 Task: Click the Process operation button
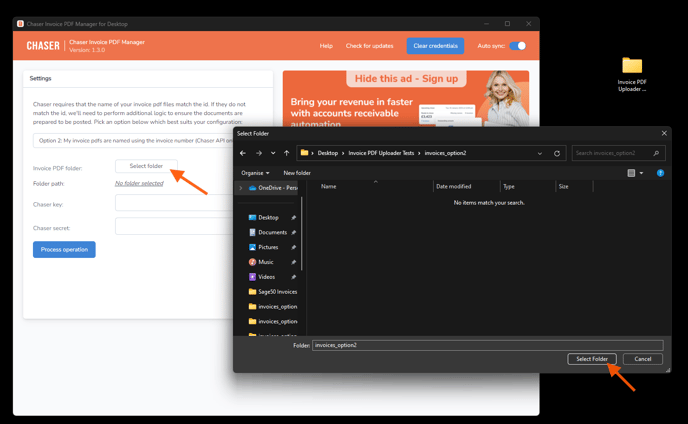(x=64, y=249)
